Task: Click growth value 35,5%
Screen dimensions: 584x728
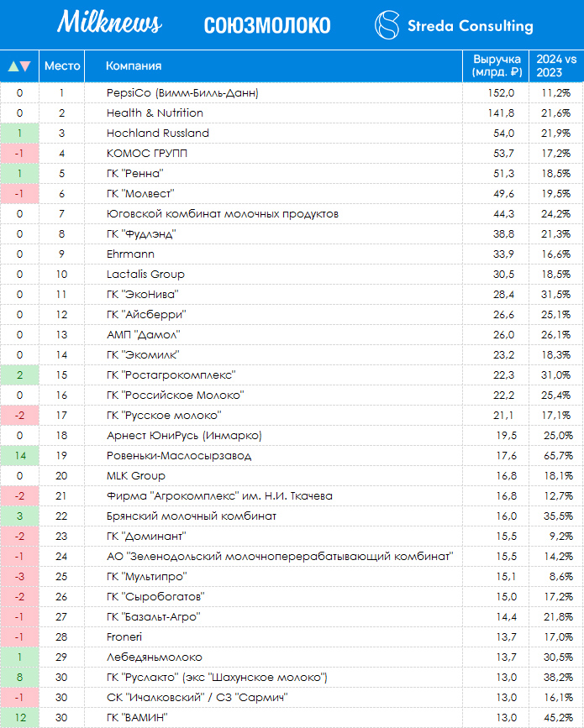Action: pyautogui.click(x=559, y=516)
